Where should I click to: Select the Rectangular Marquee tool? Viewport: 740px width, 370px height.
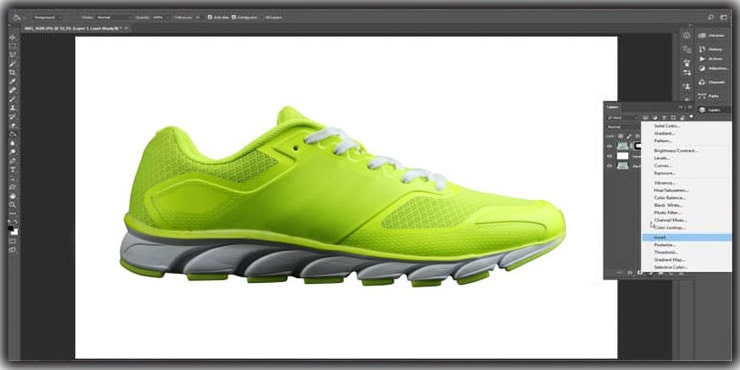[x=12, y=46]
